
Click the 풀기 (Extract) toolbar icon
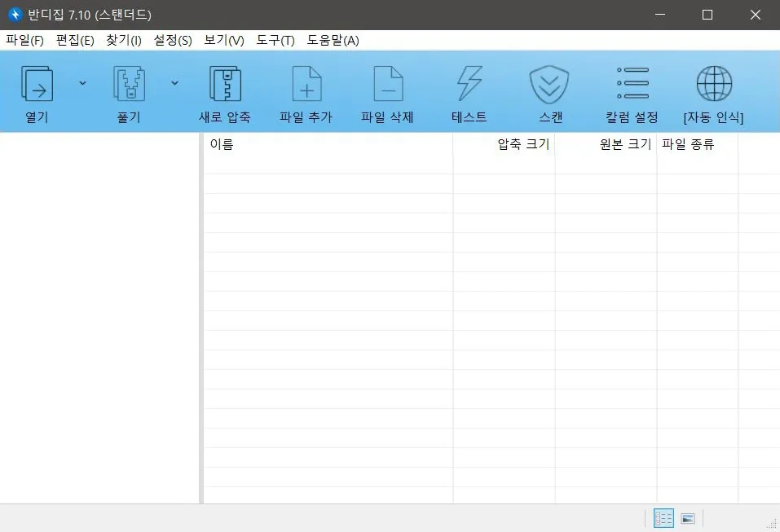129,84
